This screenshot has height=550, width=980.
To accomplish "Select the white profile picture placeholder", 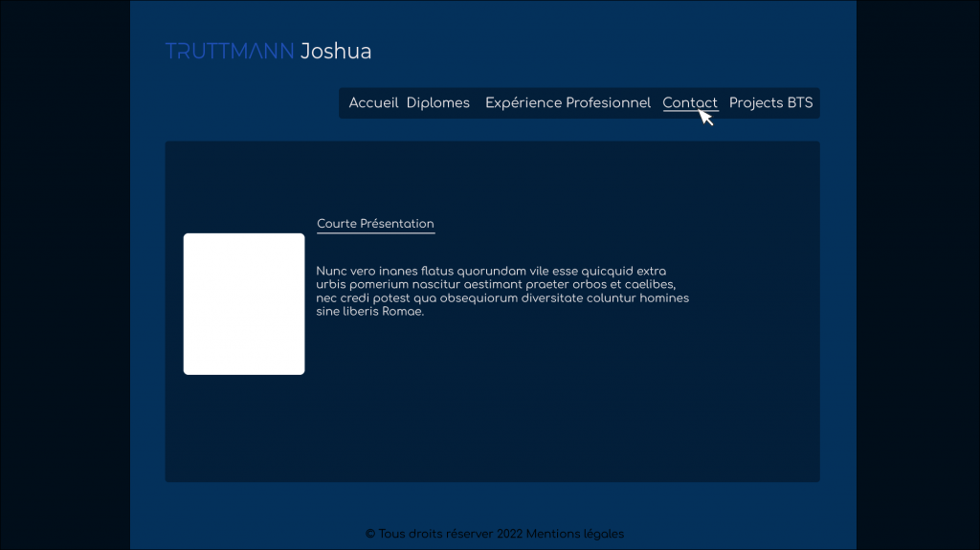I will coord(244,304).
